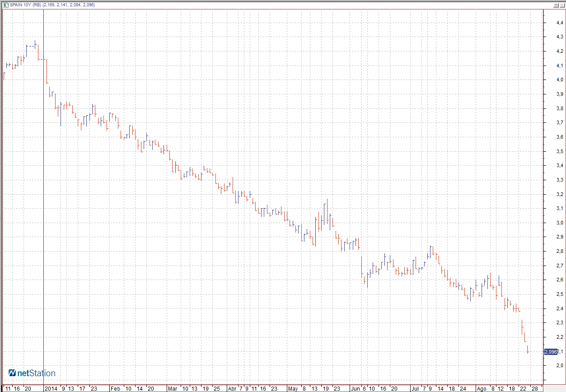Viewport: 566px width, 392px height.
Task: Click the 2,8 value on price scale
Action: [560, 251]
